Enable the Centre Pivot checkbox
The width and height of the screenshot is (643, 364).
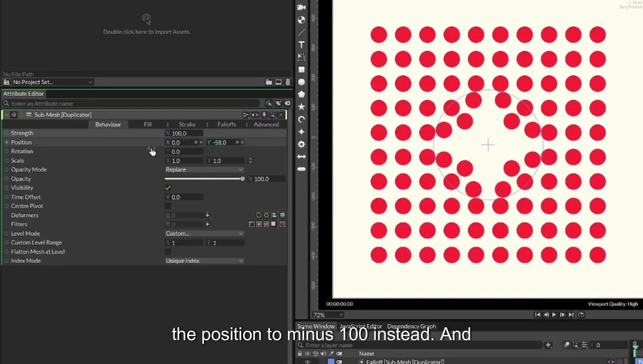168,206
